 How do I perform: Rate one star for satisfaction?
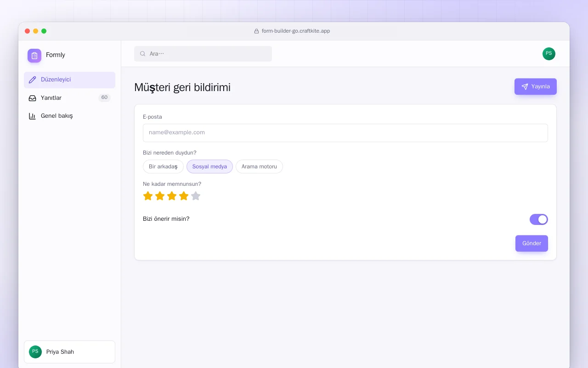(148, 196)
